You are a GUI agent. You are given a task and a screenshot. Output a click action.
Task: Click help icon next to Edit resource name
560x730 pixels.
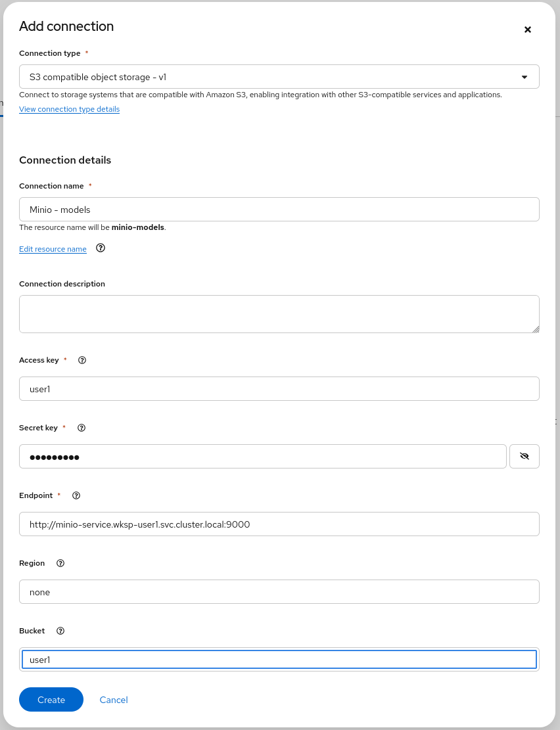tap(100, 248)
